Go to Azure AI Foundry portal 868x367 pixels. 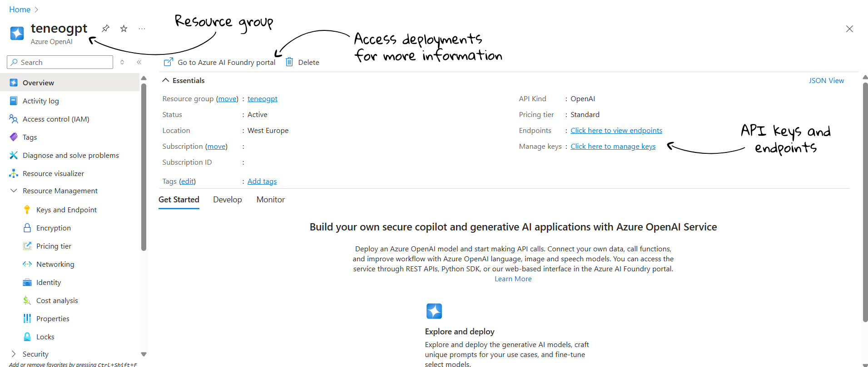click(226, 62)
